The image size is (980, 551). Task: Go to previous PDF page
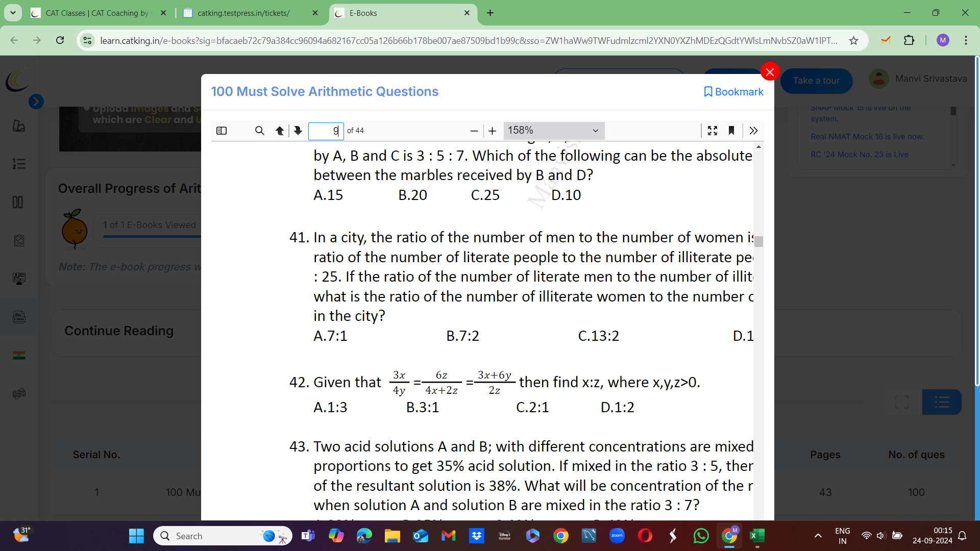[280, 131]
